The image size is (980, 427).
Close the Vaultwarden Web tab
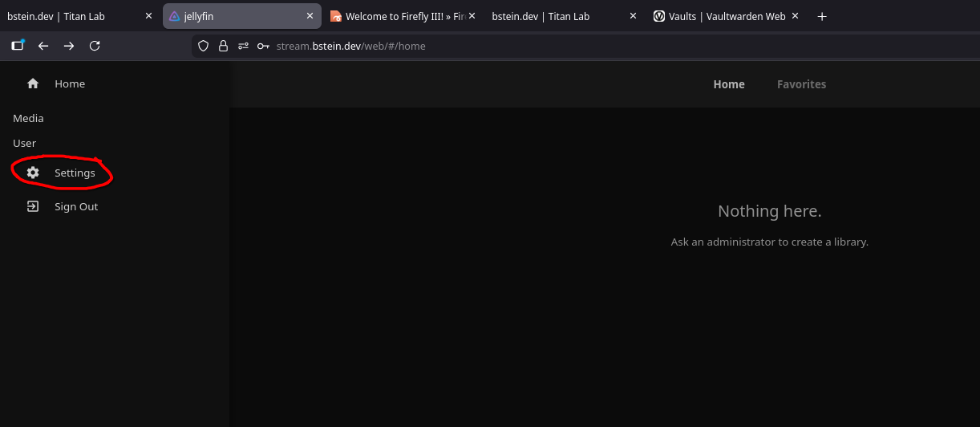[x=795, y=16]
